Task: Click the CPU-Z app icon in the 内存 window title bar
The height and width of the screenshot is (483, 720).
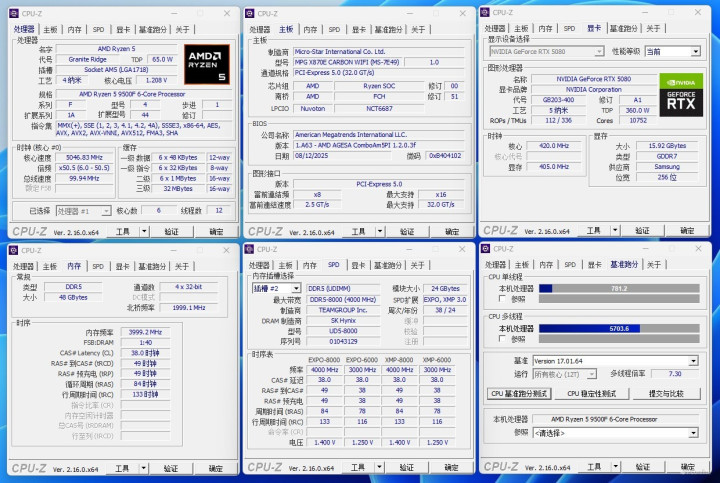Action: click(14, 250)
